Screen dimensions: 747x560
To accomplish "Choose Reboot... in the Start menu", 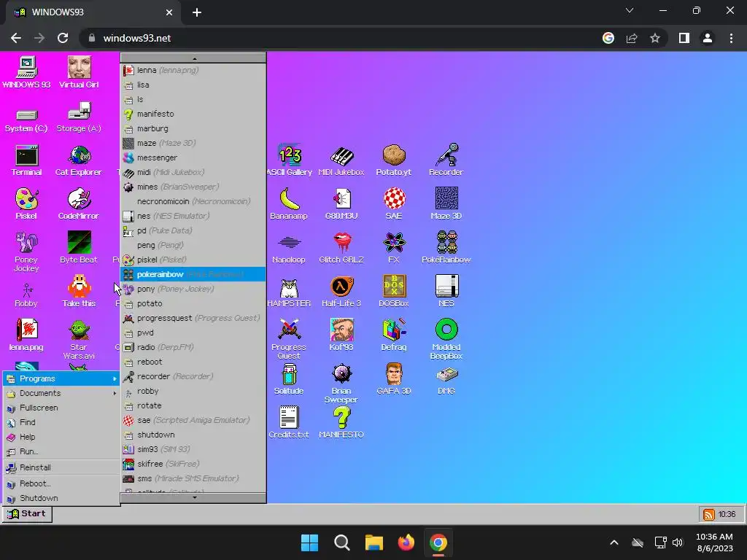I will (61, 484).
